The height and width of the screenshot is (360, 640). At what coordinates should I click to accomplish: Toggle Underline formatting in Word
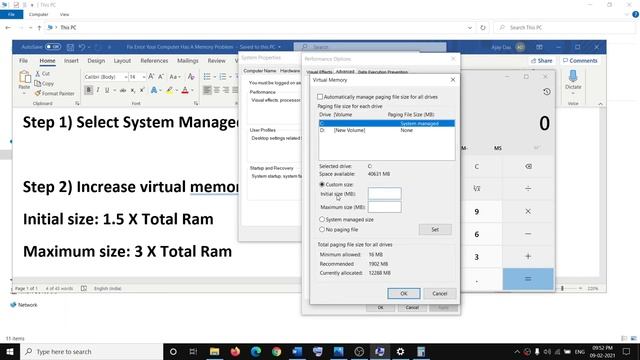pyautogui.click(x=107, y=90)
